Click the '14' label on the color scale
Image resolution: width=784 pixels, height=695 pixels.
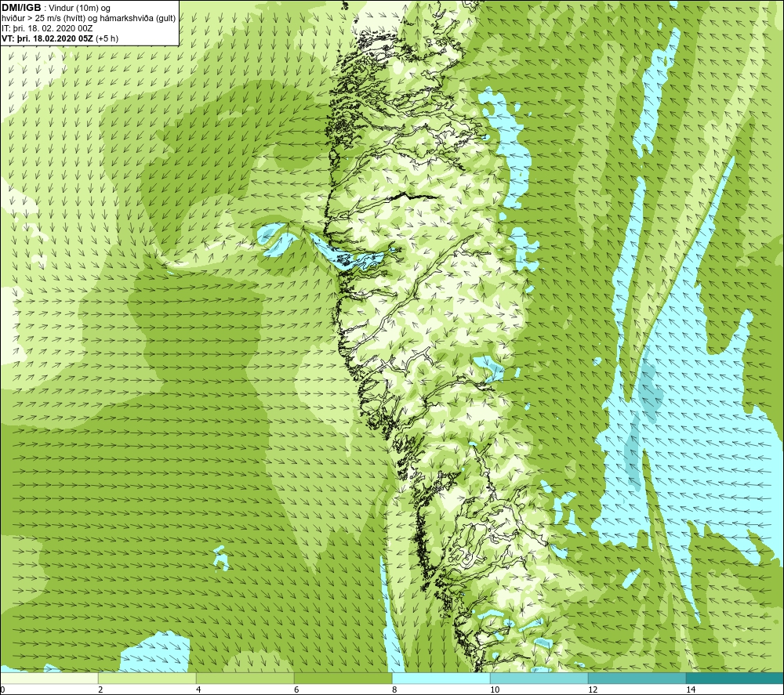[x=691, y=690]
